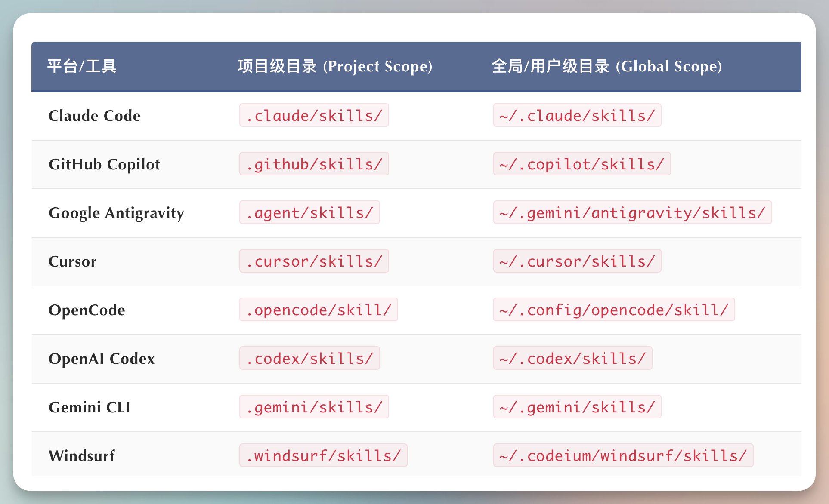Select the ~/.gemini/antigravity/skills/ path
This screenshot has height=504, width=829.
(632, 212)
